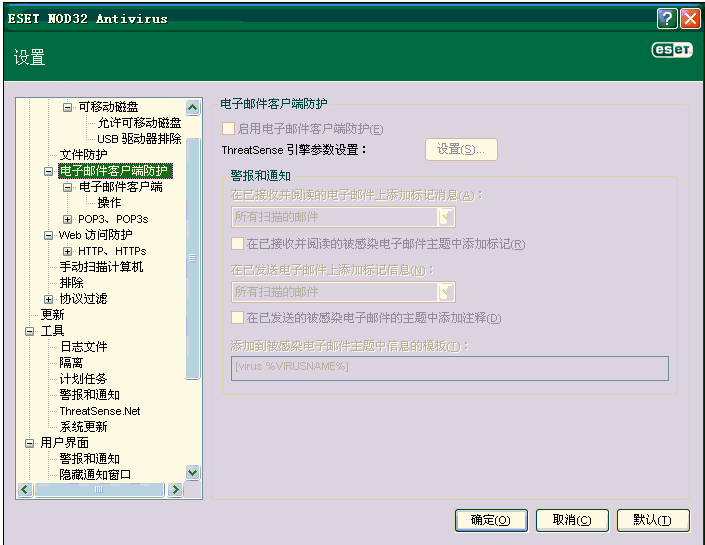Toggle 在已发送的被感染电子邮件的主题中添加注释 checkbox
Viewport: 705px width, 545px height.
[238, 317]
